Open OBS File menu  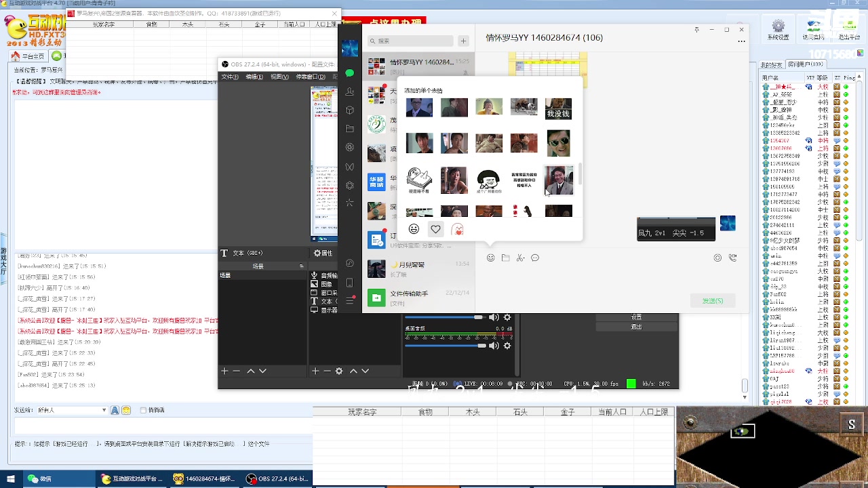pyautogui.click(x=230, y=77)
